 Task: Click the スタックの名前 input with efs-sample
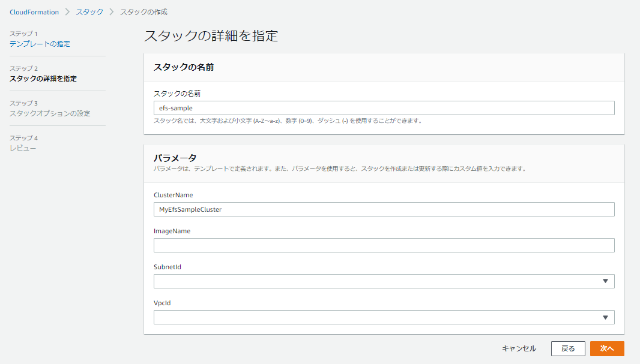pyautogui.click(x=384, y=108)
